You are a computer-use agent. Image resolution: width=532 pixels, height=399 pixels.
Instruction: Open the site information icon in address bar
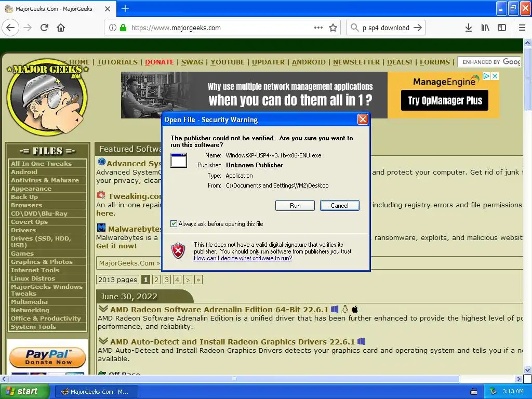click(x=113, y=28)
